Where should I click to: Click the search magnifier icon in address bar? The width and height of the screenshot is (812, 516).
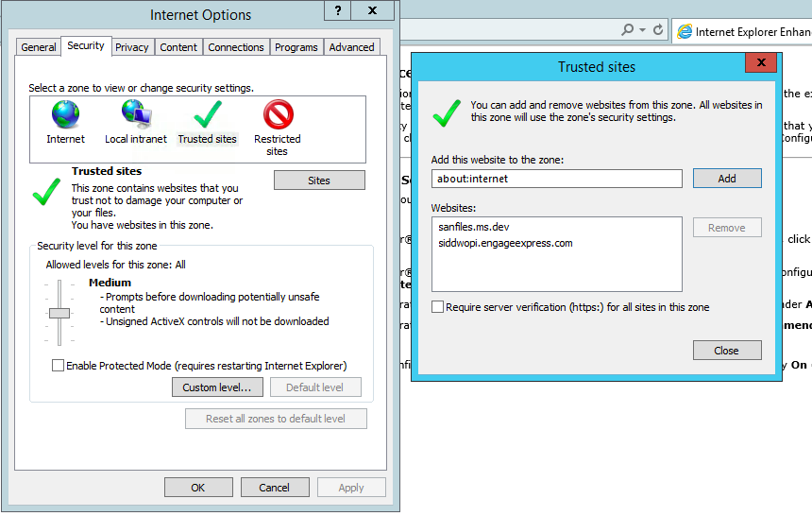627,29
